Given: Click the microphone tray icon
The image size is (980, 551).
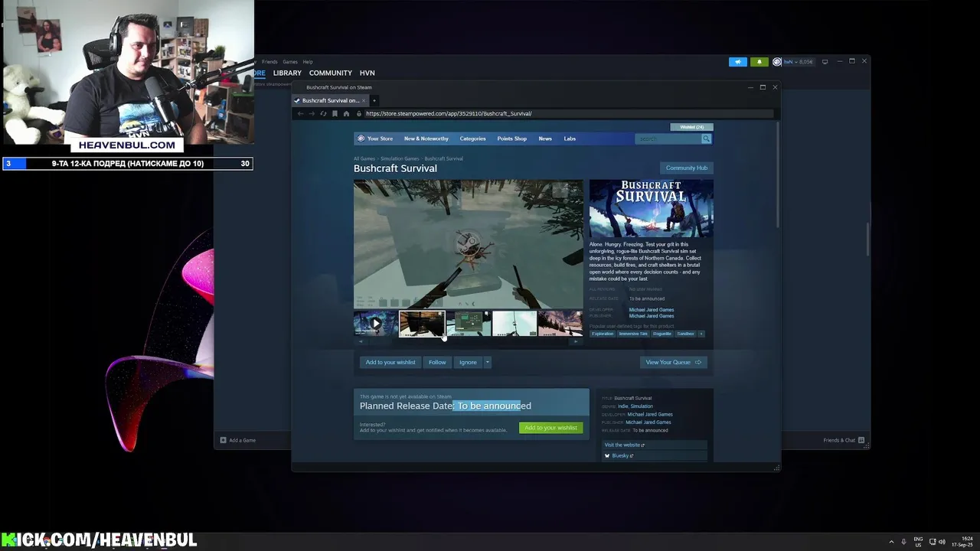Looking at the screenshot, I should click(904, 542).
